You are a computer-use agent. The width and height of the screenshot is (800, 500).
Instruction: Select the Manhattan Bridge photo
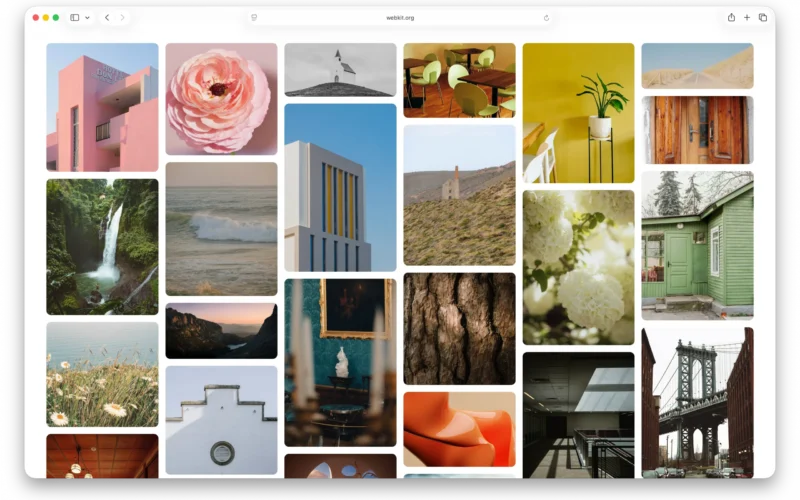[697, 403]
